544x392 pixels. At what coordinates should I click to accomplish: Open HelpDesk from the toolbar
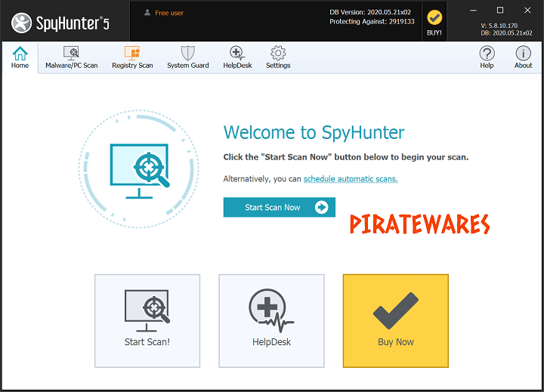(x=237, y=57)
